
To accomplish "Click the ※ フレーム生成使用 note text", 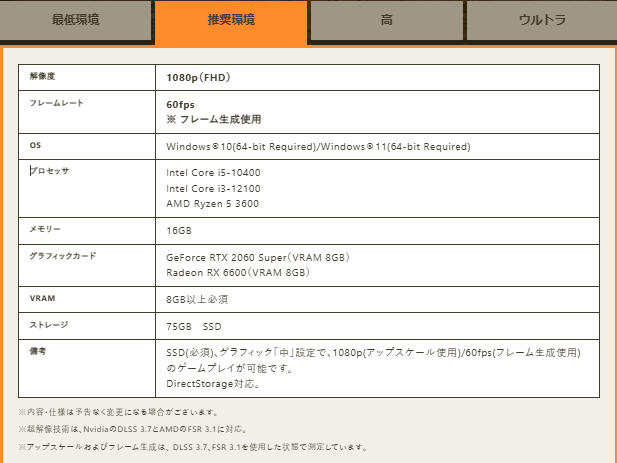I will (x=214, y=119).
